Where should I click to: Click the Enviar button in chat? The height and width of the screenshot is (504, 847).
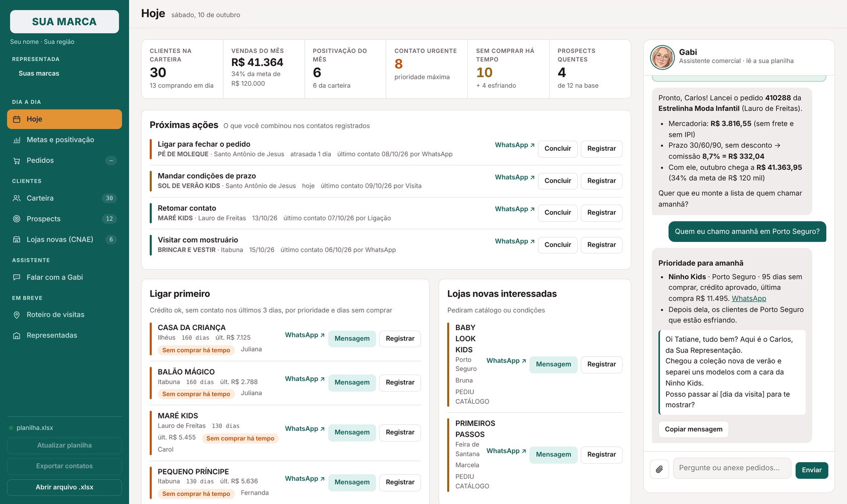(812, 470)
